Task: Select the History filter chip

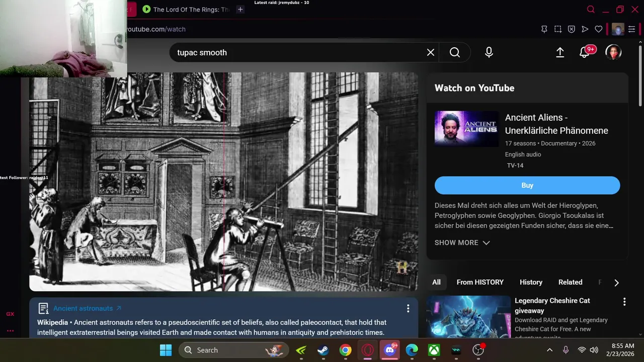Action: (x=531, y=282)
